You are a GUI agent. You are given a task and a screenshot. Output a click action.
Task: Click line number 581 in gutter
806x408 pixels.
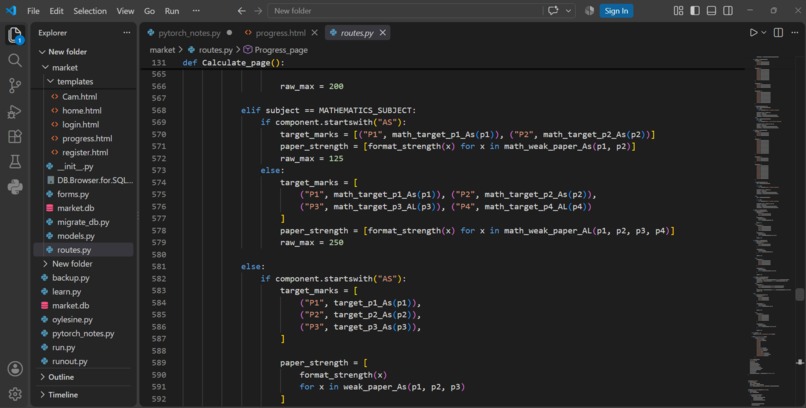(159, 266)
